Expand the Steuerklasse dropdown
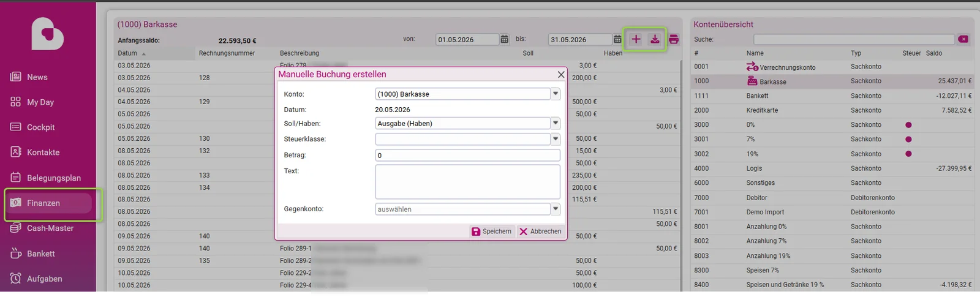The image size is (980, 297). click(x=556, y=140)
